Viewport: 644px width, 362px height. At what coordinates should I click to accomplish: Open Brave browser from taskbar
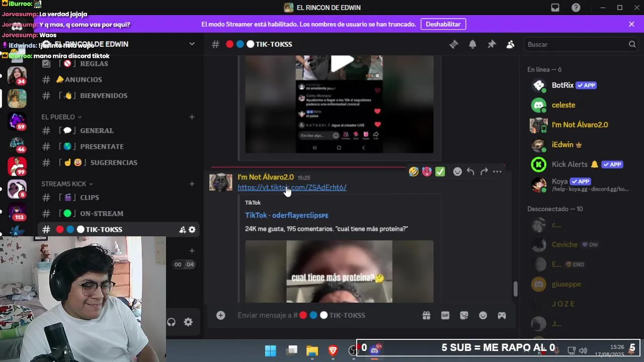point(333,351)
